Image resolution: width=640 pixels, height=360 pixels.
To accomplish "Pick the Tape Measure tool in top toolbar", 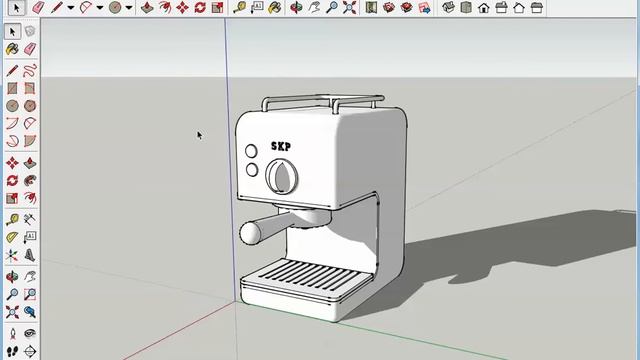I will (x=240, y=7).
